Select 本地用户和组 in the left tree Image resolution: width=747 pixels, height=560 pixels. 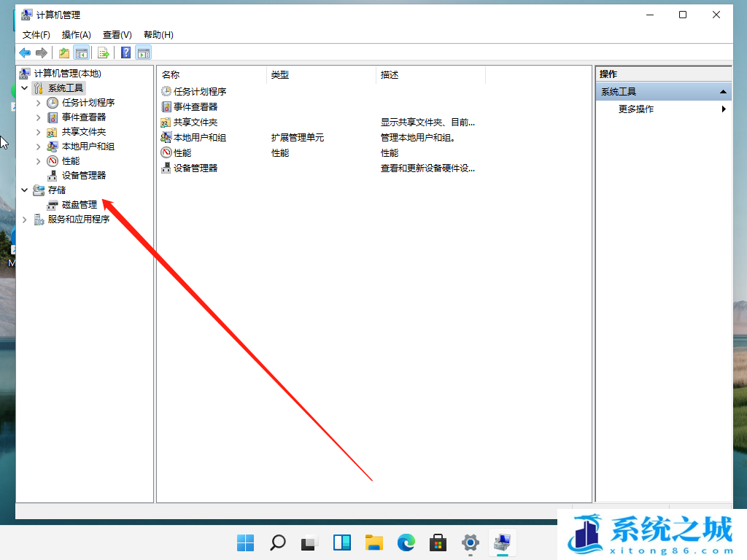88,146
